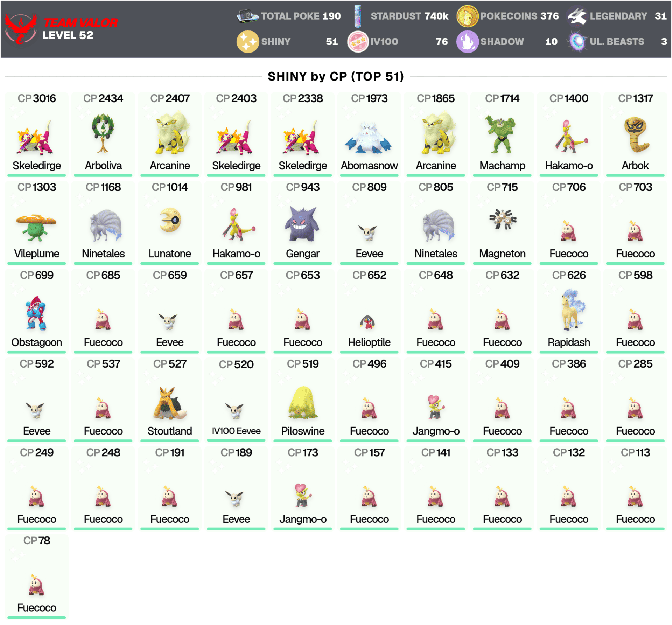Viewport: 672px width, 625px height.
Task: Select the Obstagoon sprite
Action: (x=36, y=313)
